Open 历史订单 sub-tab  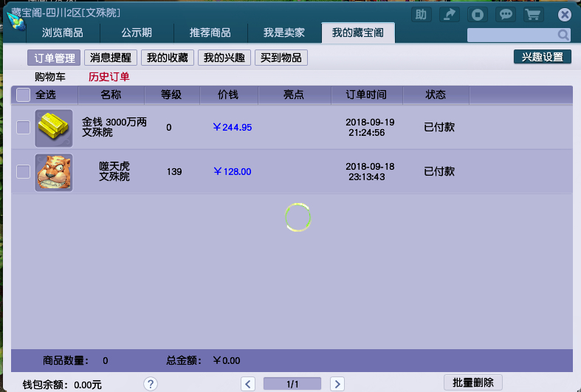pyautogui.click(x=109, y=77)
